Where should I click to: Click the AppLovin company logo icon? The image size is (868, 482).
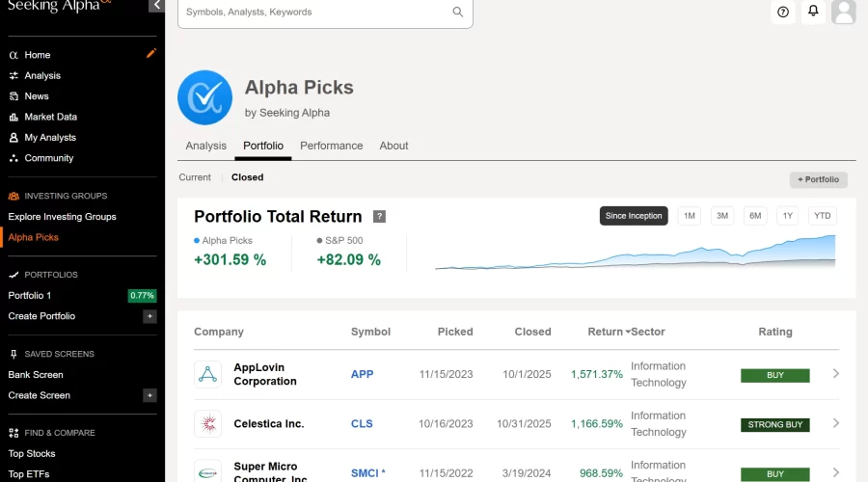(x=207, y=374)
